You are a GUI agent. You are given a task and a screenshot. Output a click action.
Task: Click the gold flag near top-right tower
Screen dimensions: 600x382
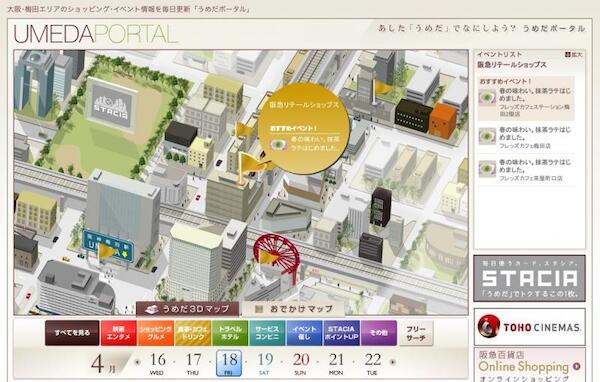coord(383,88)
